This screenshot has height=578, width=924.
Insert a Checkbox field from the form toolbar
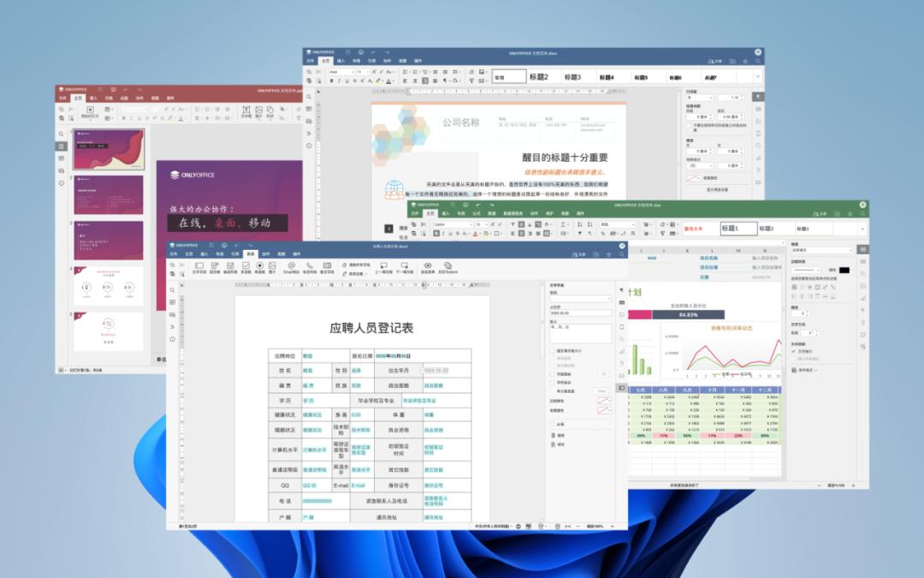[x=246, y=265]
